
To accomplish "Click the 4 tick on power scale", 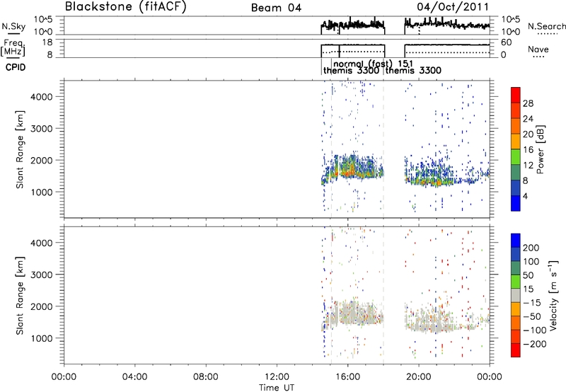I will (526, 197).
